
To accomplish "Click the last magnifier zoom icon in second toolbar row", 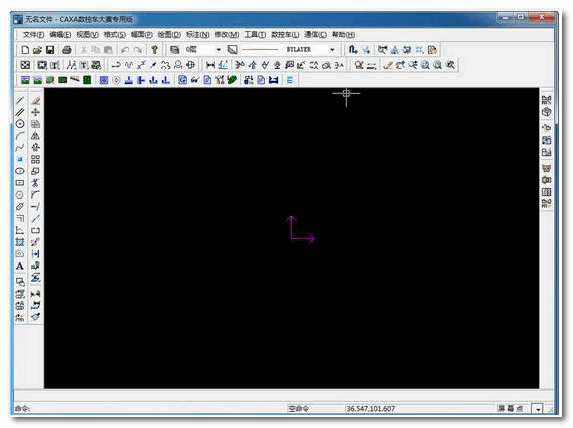I will click(450, 65).
